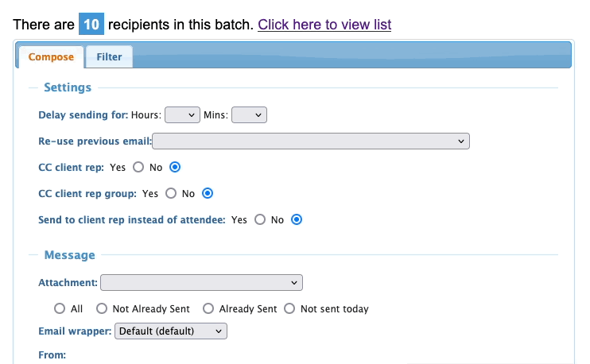This screenshot has height=364, width=590.
Task: Open the Attachment dropdown
Action: [x=201, y=282]
